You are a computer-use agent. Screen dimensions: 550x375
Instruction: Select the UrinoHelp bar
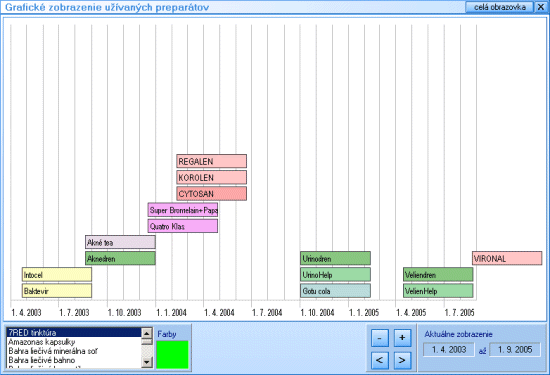tap(335, 275)
